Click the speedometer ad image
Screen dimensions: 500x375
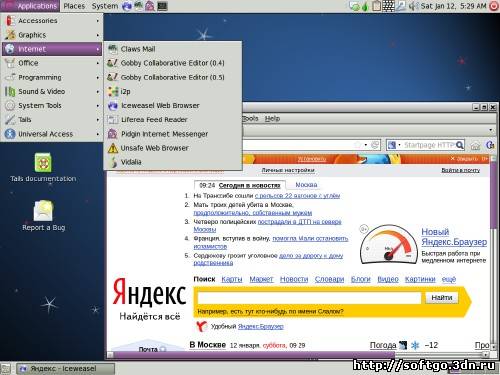click(389, 245)
